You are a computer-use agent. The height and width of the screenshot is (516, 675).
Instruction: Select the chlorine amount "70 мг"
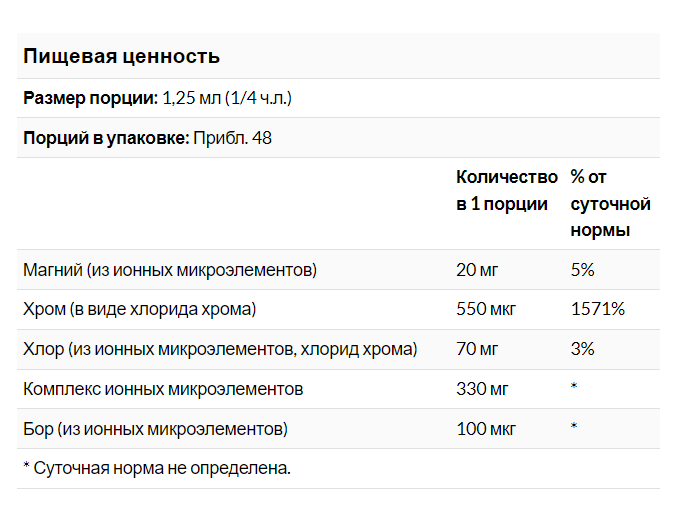pos(477,349)
